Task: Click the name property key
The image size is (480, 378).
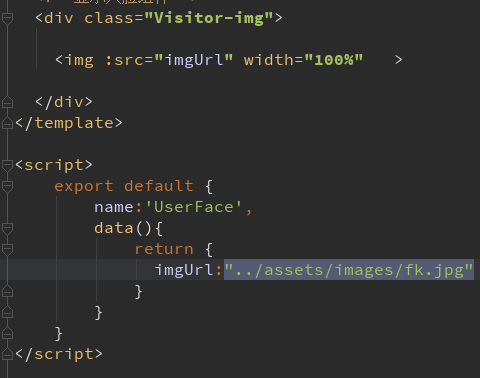Action: pos(114,207)
